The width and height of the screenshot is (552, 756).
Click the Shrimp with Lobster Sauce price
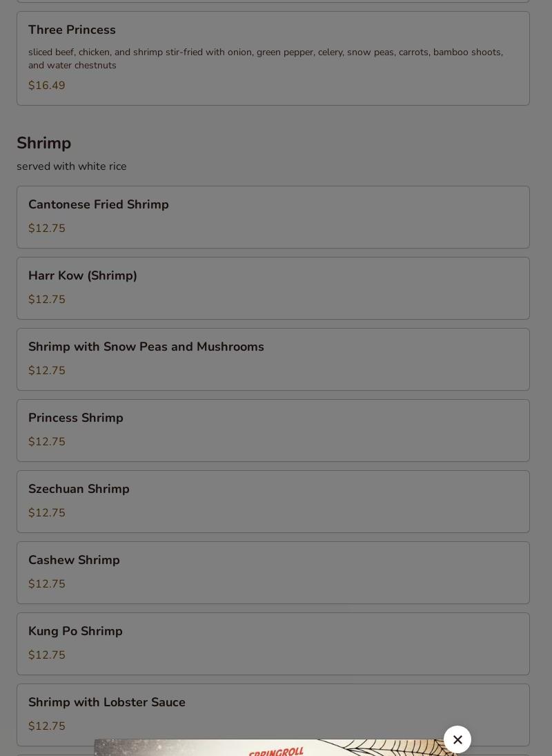click(47, 726)
